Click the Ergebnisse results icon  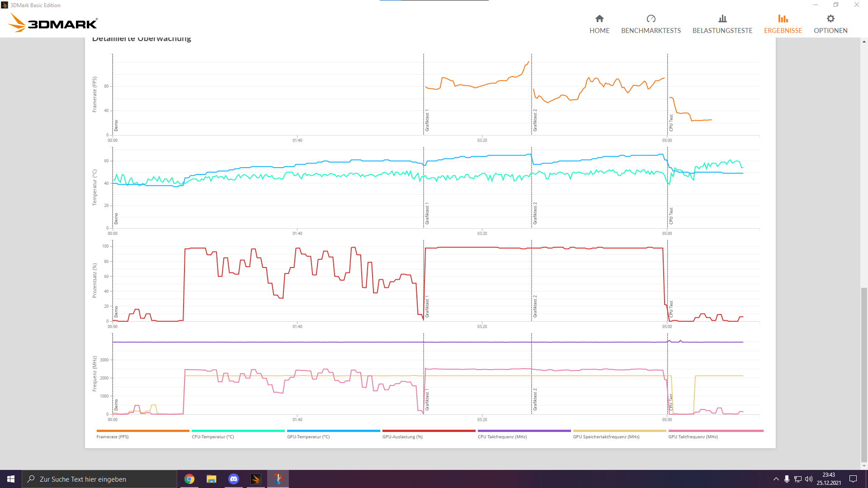(x=783, y=19)
